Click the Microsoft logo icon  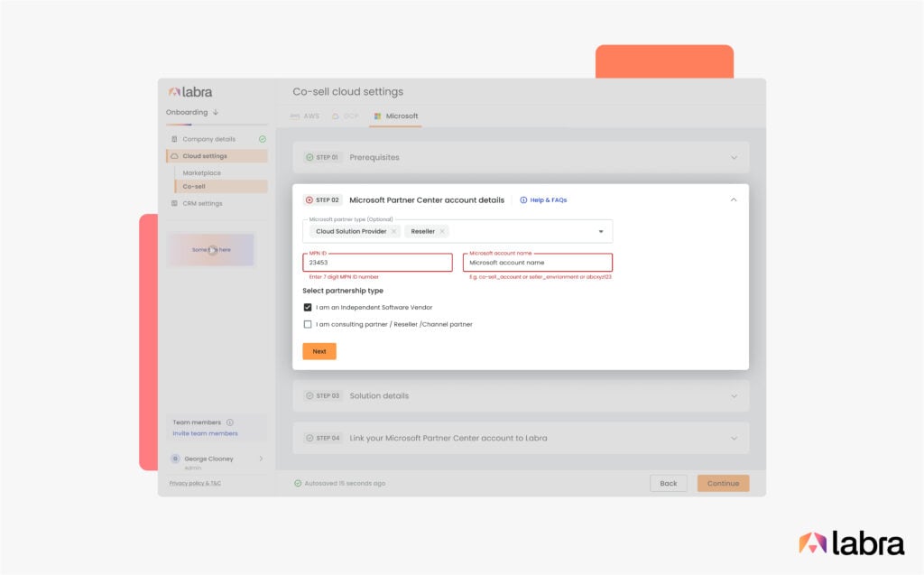[x=378, y=116]
